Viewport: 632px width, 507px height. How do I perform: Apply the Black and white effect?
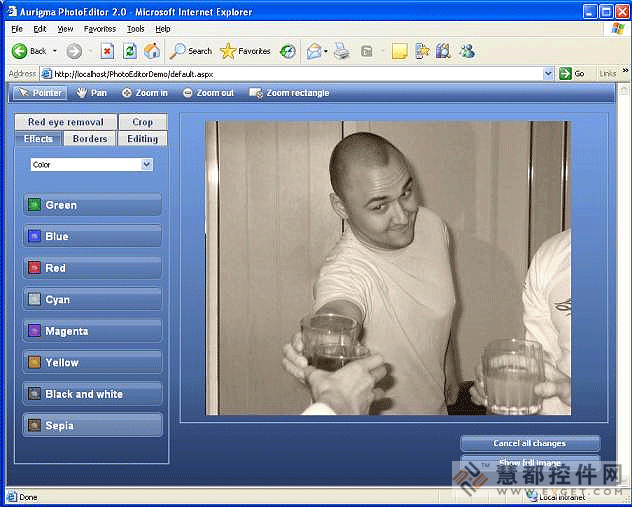point(92,394)
